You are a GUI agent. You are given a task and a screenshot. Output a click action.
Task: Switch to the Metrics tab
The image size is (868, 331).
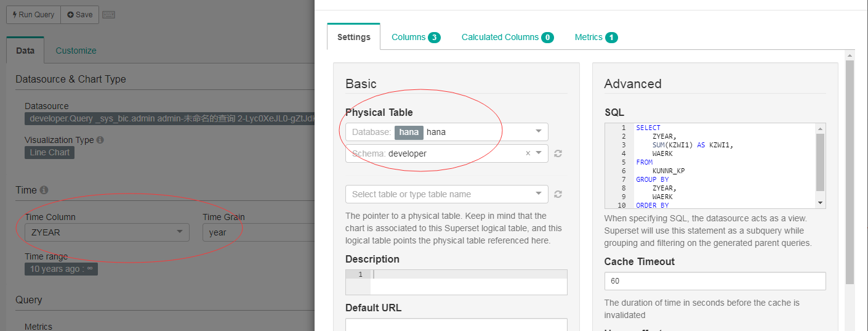click(596, 37)
